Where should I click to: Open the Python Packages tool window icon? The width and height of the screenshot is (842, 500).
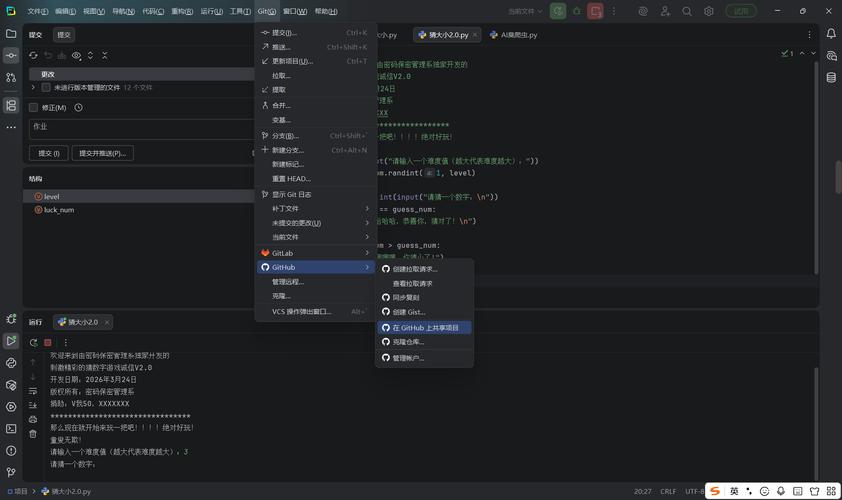coord(11,385)
